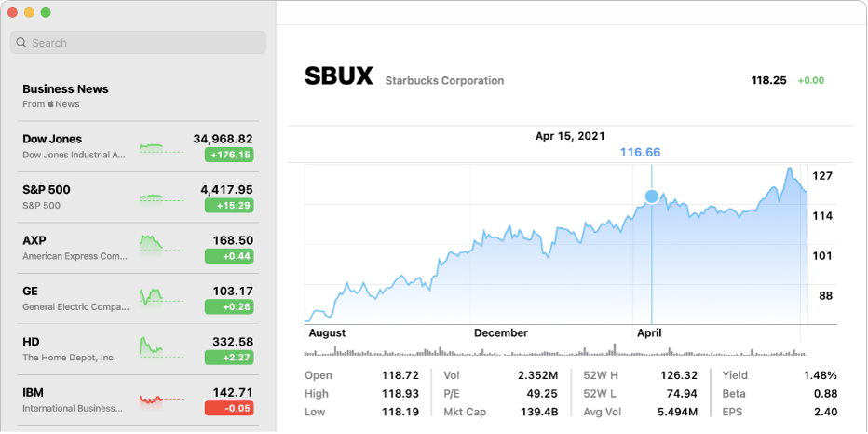Click the P/E value 49.25
Image resolution: width=868 pixels, height=434 pixels.
[543, 394]
